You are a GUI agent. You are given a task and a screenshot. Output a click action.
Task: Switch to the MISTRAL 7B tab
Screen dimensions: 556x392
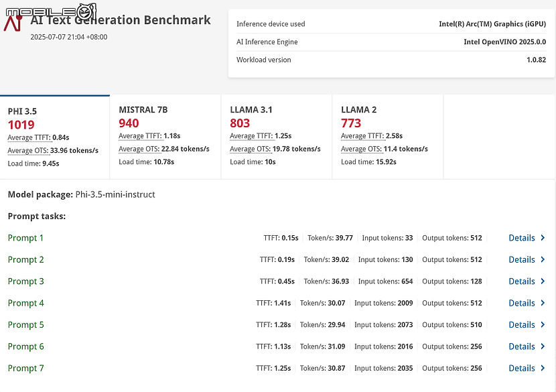(x=165, y=137)
